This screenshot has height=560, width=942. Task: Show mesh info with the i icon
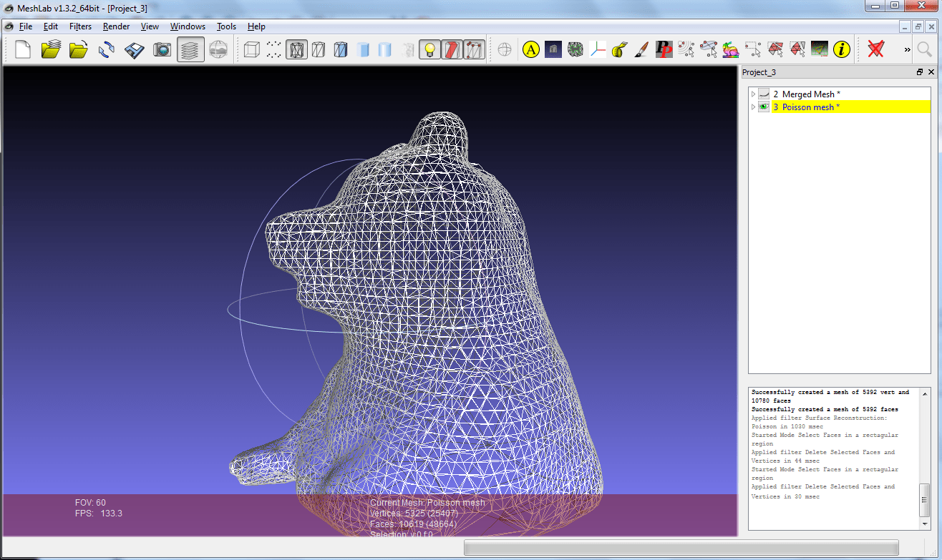point(841,49)
